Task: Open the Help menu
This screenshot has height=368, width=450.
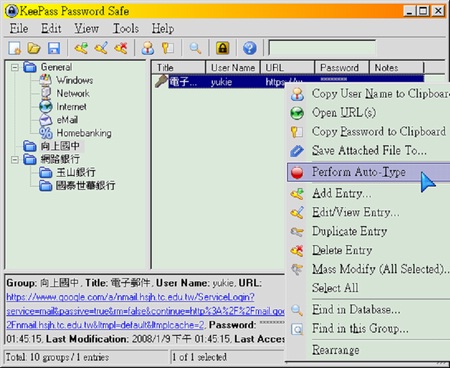Action: pyautogui.click(x=163, y=29)
